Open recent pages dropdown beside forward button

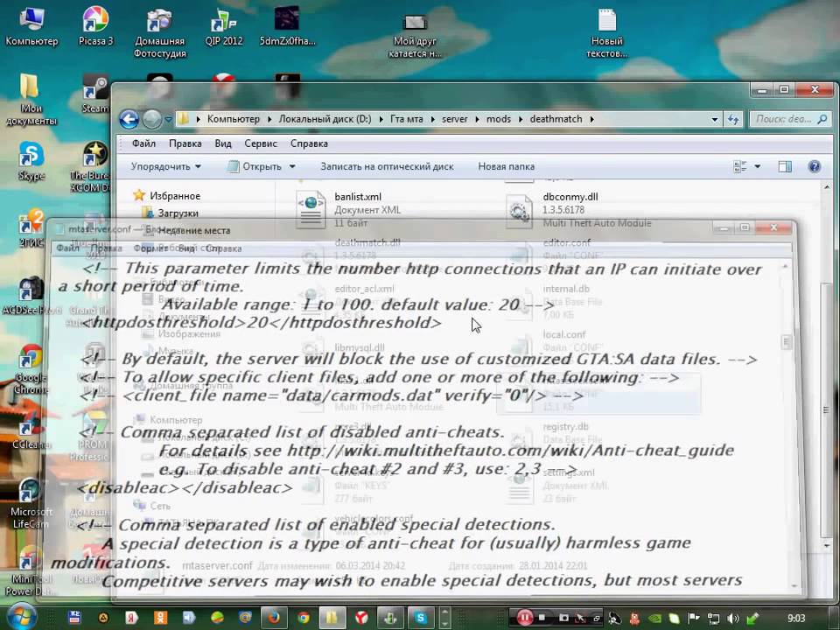click(168, 120)
